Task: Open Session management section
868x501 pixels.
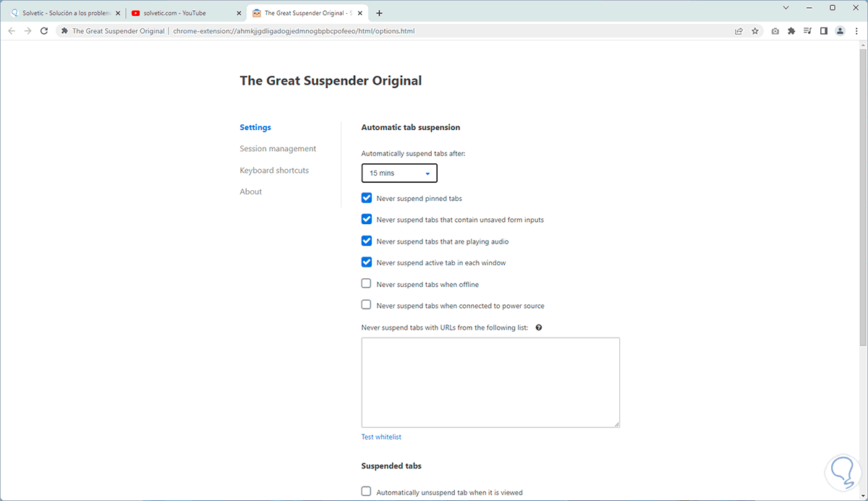Action: click(x=278, y=149)
